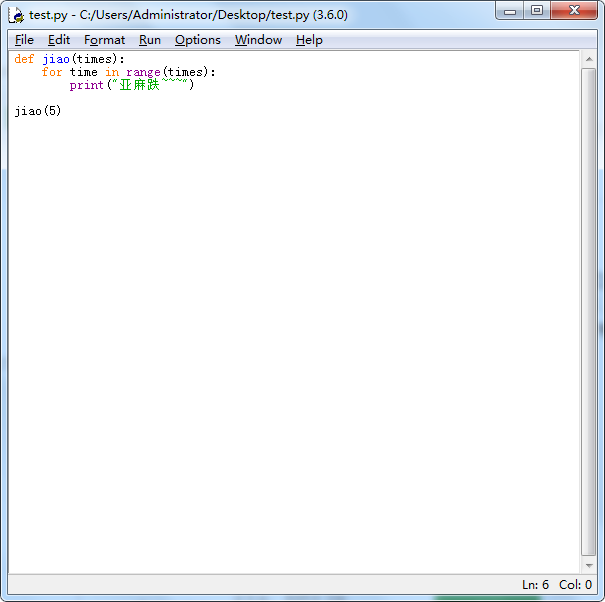Click the 'jiao(5)' call line
The image size is (605, 602).
click(x=38, y=111)
